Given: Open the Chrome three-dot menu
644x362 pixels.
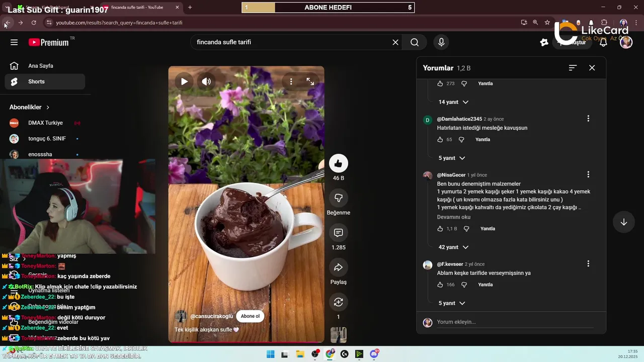Looking at the screenshot, I should pos(636,23).
